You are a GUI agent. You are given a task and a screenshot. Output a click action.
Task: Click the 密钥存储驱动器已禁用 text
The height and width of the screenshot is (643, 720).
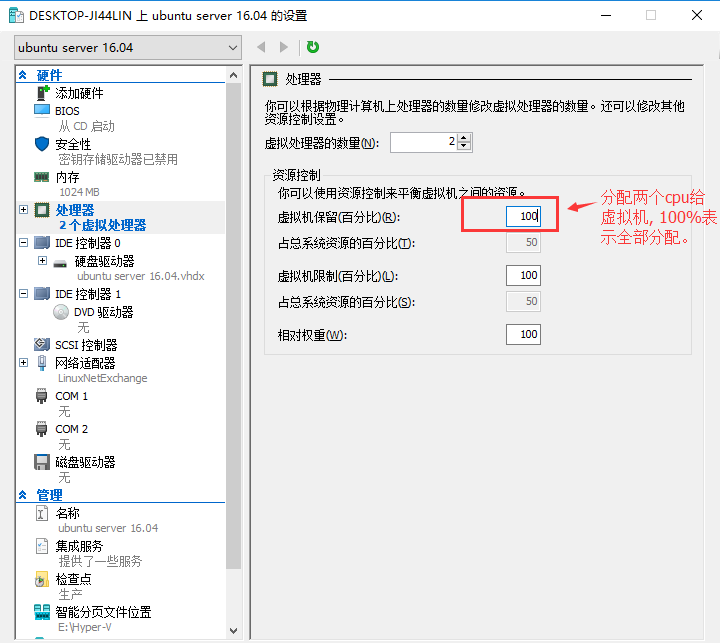coord(118,159)
